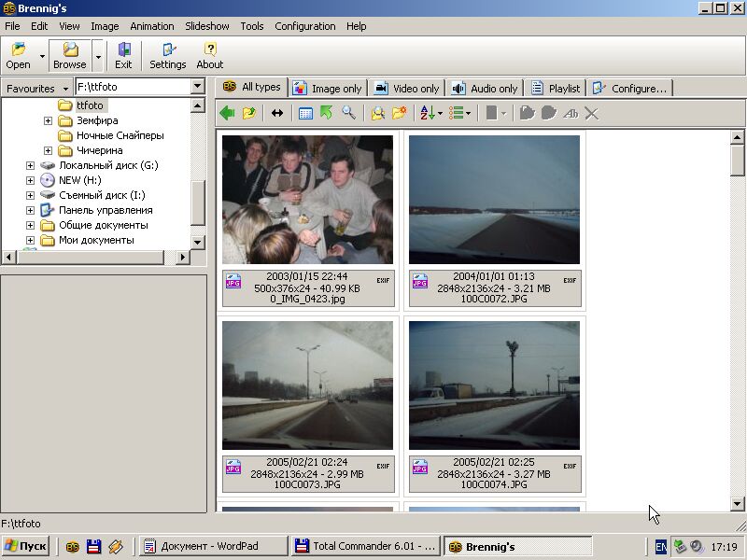Click the EN language indicator in the tray
This screenshot has height=560, width=747.
click(661, 547)
